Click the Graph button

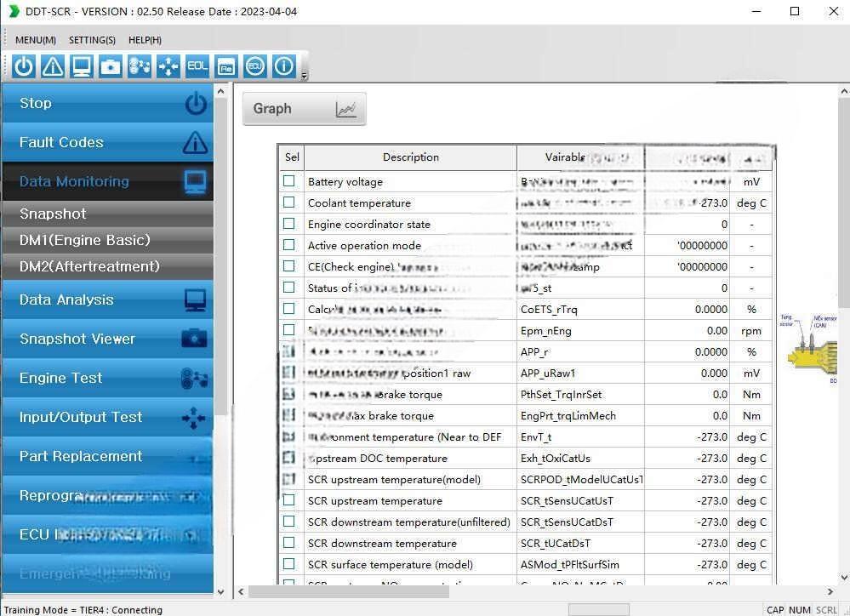tap(304, 109)
